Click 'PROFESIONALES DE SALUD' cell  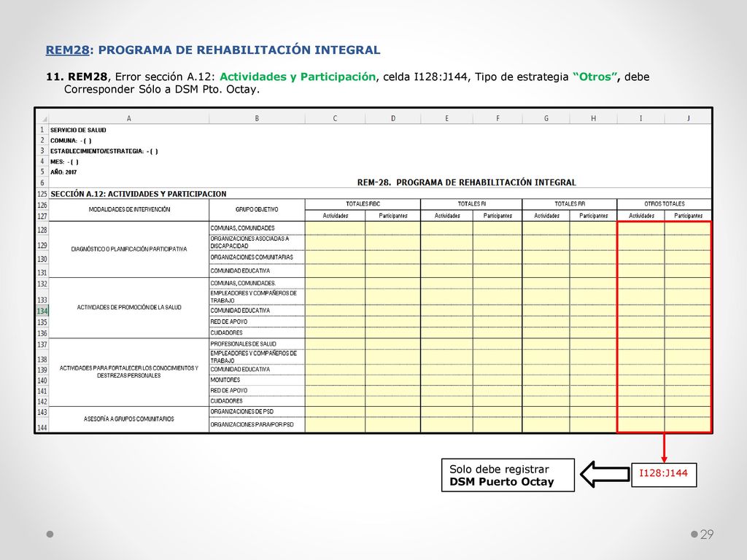[x=257, y=344]
